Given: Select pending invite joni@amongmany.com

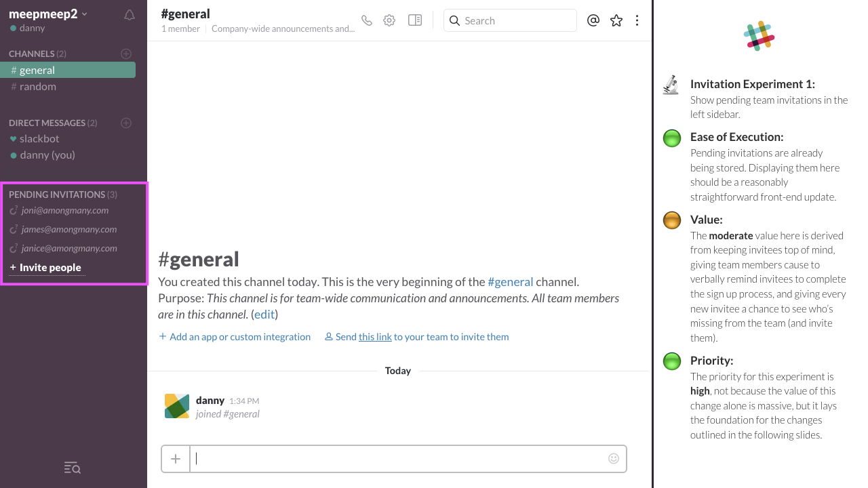Looking at the screenshot, I should (x=59, y=210).
